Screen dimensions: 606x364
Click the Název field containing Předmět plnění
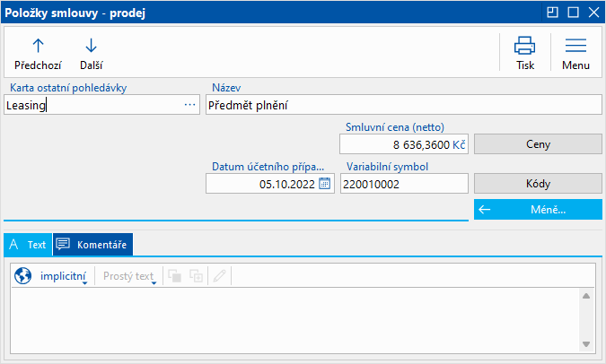click(402, 105)
